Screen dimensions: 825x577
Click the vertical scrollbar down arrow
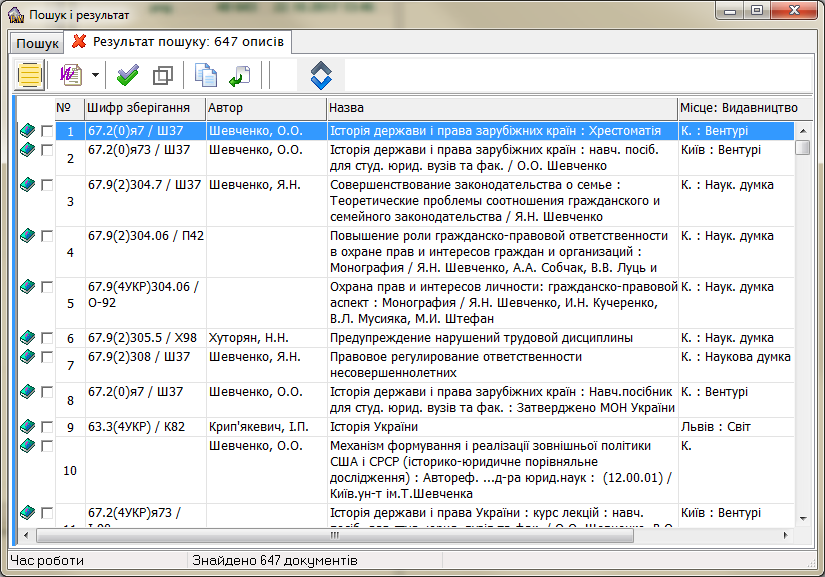pos(802,519)
